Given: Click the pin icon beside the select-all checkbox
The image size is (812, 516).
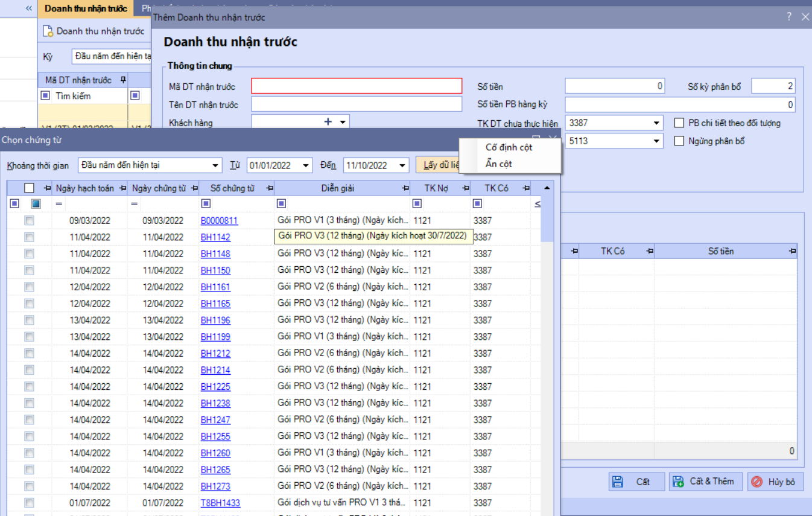Looking at the screenshot, I should point(47,188).
